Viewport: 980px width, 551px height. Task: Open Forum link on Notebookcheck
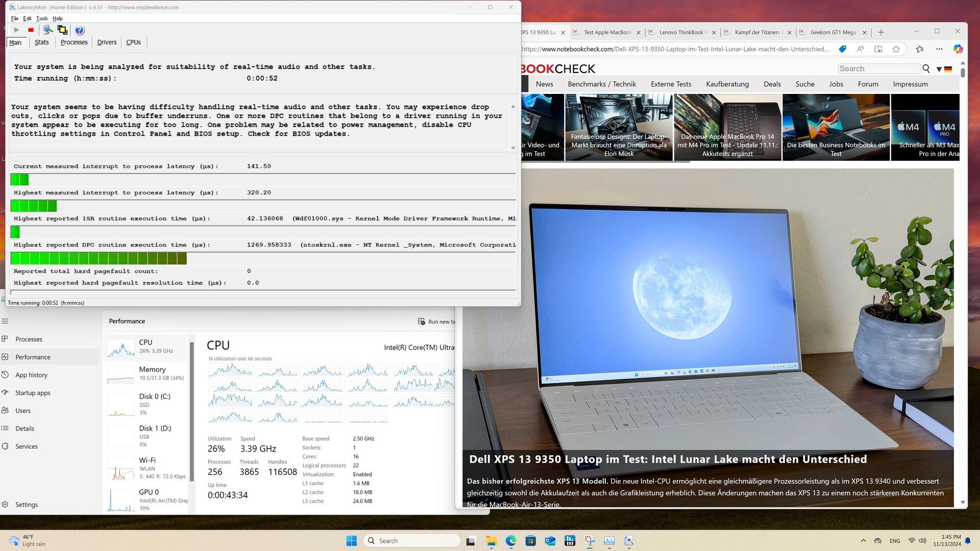click(x=868, y=84)
